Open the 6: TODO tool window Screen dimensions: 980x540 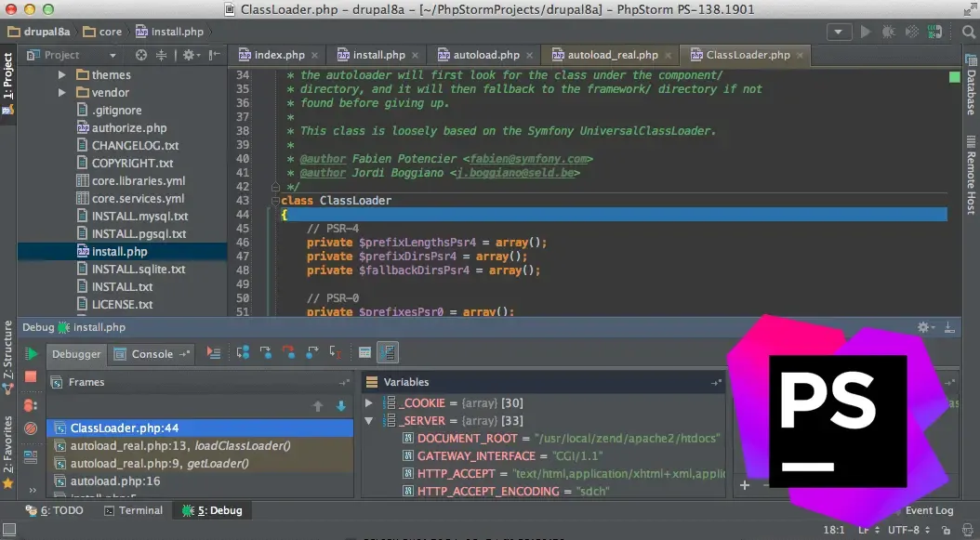[x=54, y=510]
